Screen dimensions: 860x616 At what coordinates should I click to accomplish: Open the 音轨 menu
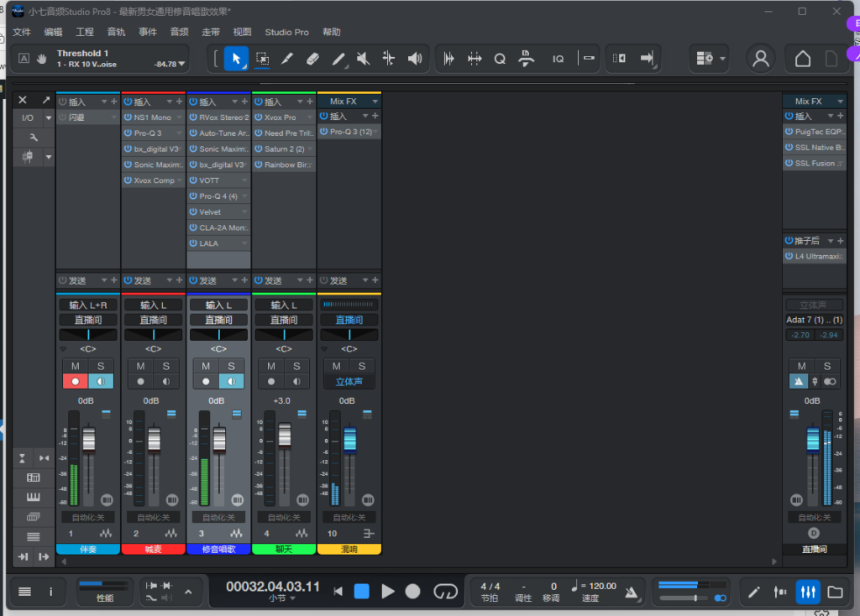[x=116, y=32]
